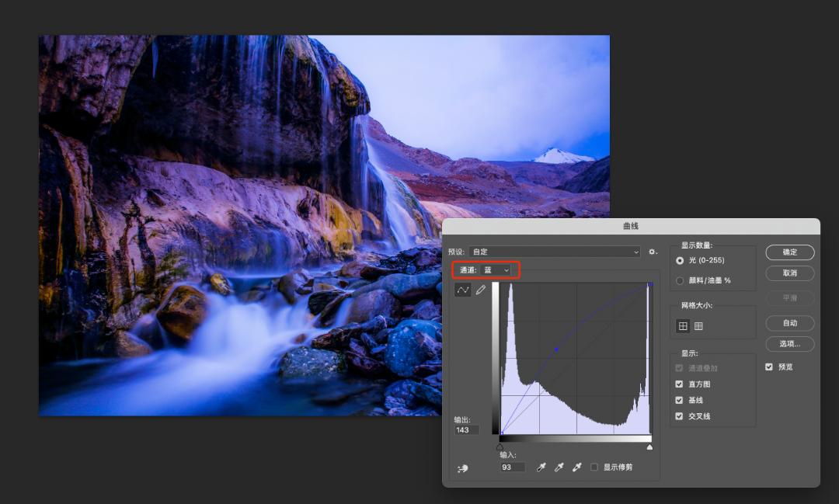839x504 pixels.
Task: Pick the black point eyedropper
Action: (x=541, y=468)
